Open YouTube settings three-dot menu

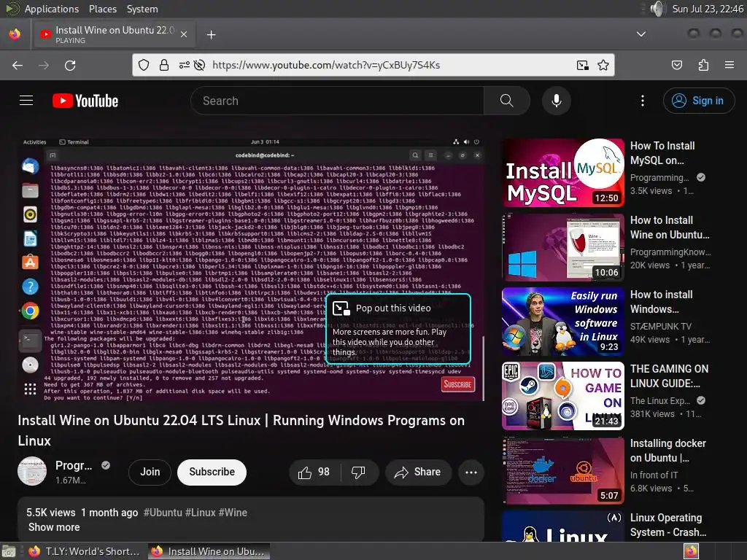click(642, 101)
